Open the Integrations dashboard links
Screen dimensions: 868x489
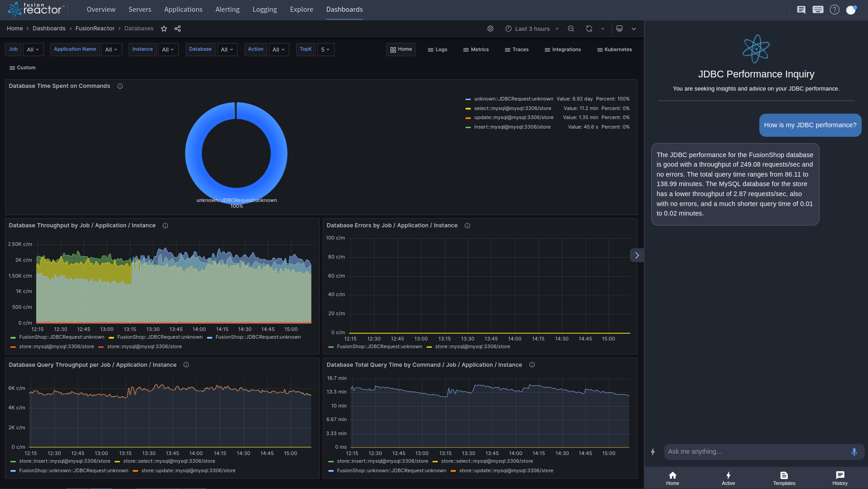563,50
